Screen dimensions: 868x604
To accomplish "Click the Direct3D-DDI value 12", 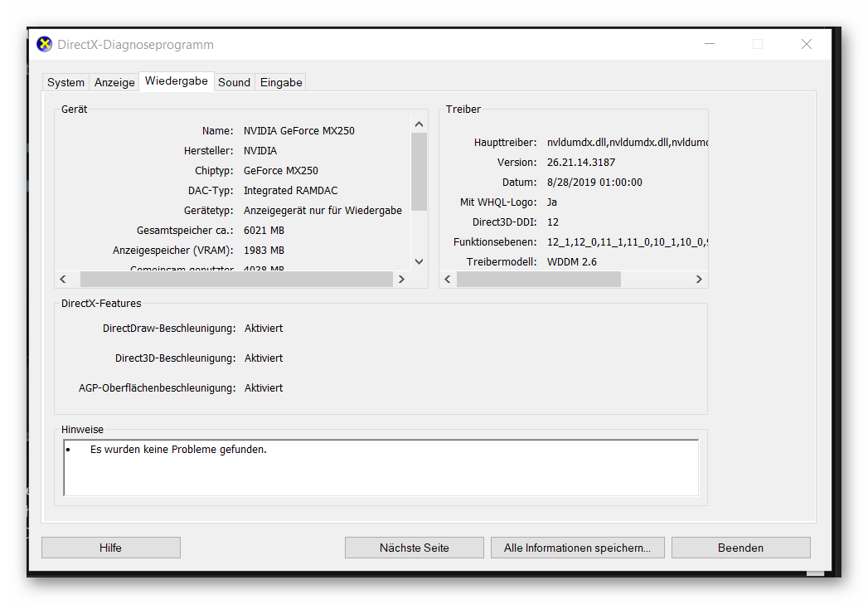I will click(553, 222).
